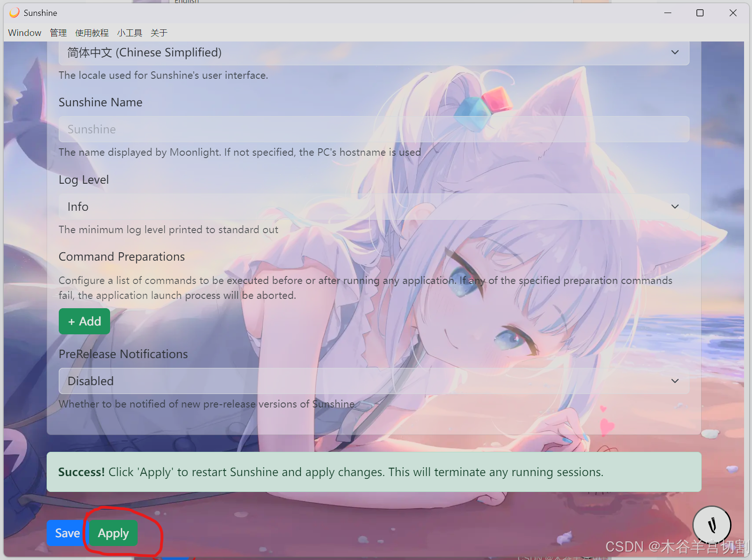Minimize the Sunshine window
This screenshot has width=752, height=560.
(x=668, y=13)
